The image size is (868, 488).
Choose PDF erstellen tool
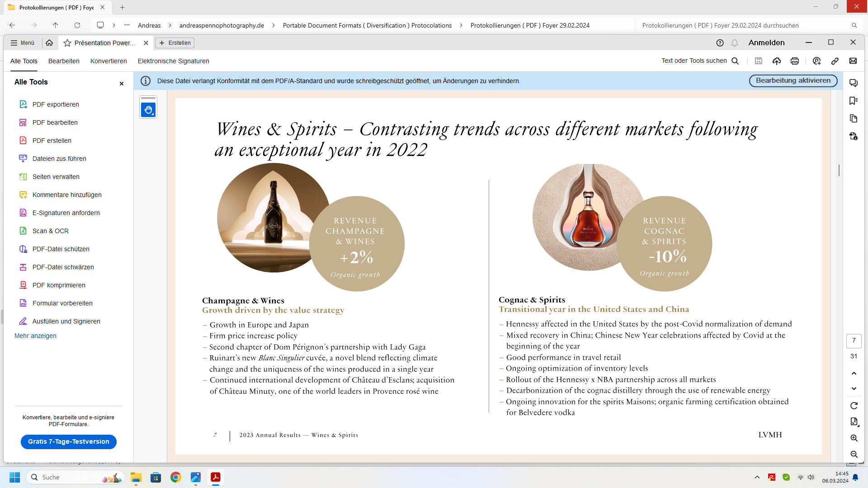tap(52, 141)
